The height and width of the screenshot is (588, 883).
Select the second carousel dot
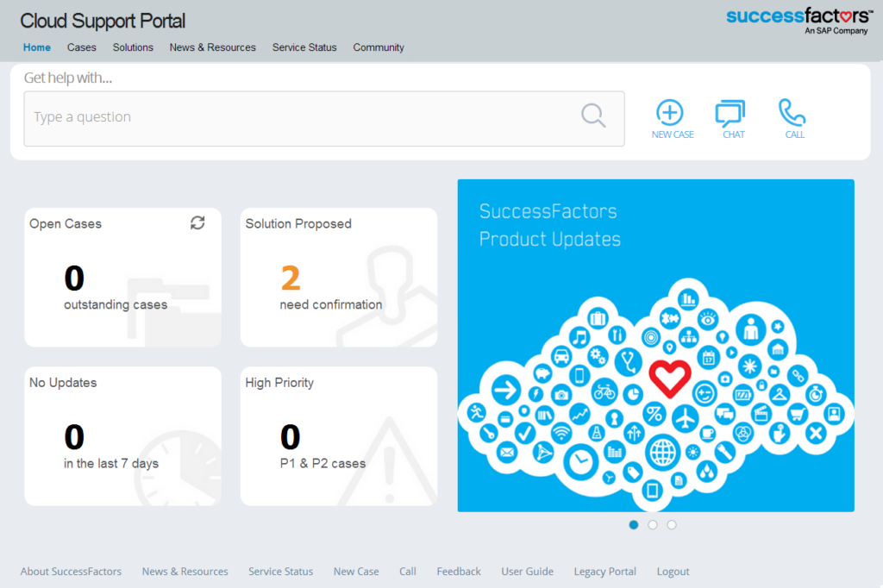click(x=653, y=525)
